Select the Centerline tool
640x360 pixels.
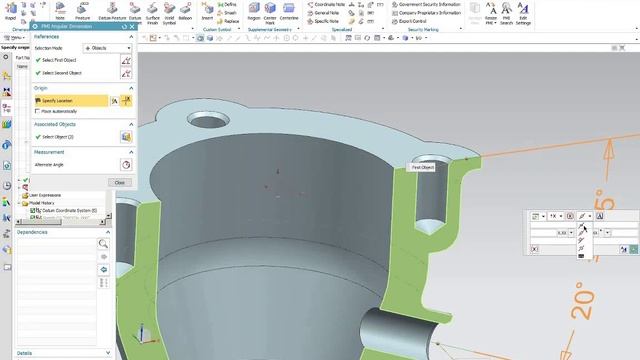pos(289,11)
